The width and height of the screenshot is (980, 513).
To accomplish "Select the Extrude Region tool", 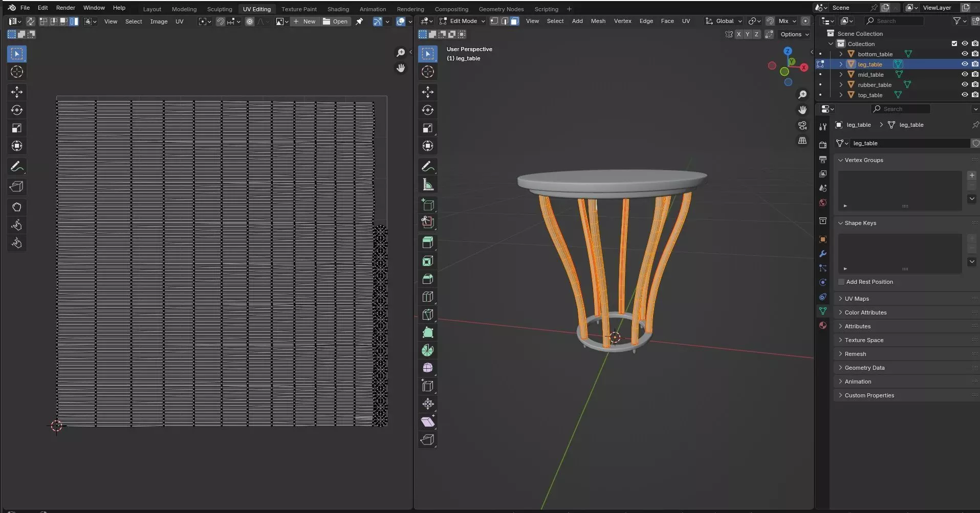I will 428,242.
